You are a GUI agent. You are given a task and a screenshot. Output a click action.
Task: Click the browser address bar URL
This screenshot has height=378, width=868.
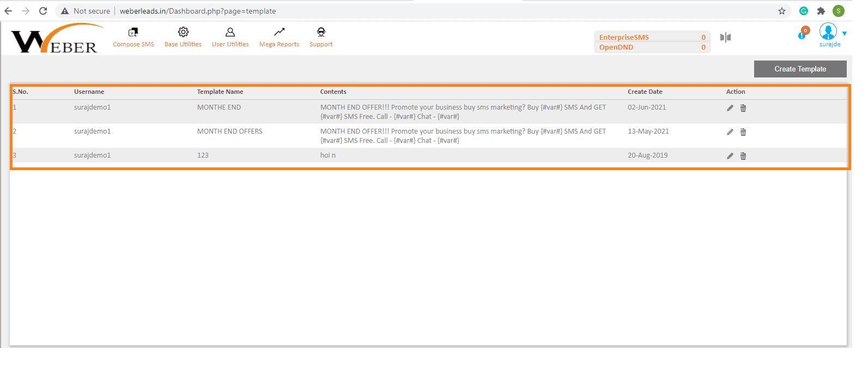198,11
